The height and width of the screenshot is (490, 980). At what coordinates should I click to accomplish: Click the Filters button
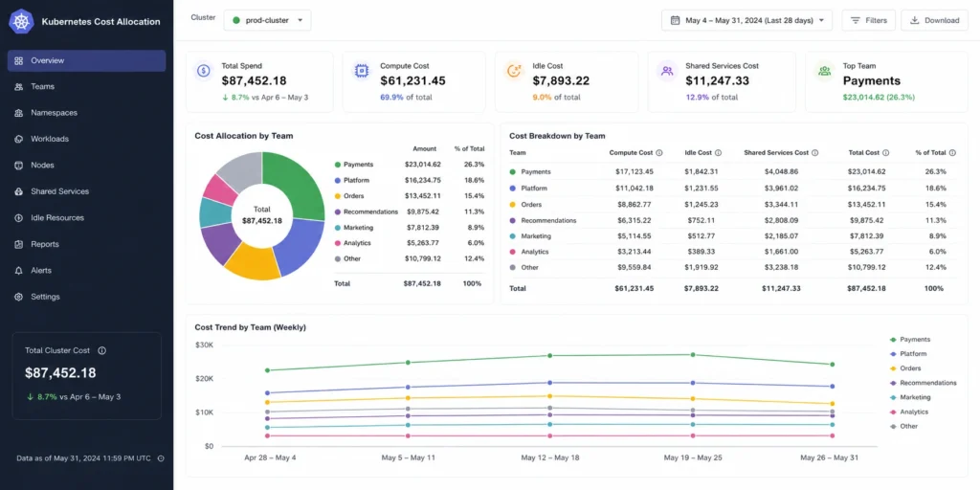pos(869,20)
